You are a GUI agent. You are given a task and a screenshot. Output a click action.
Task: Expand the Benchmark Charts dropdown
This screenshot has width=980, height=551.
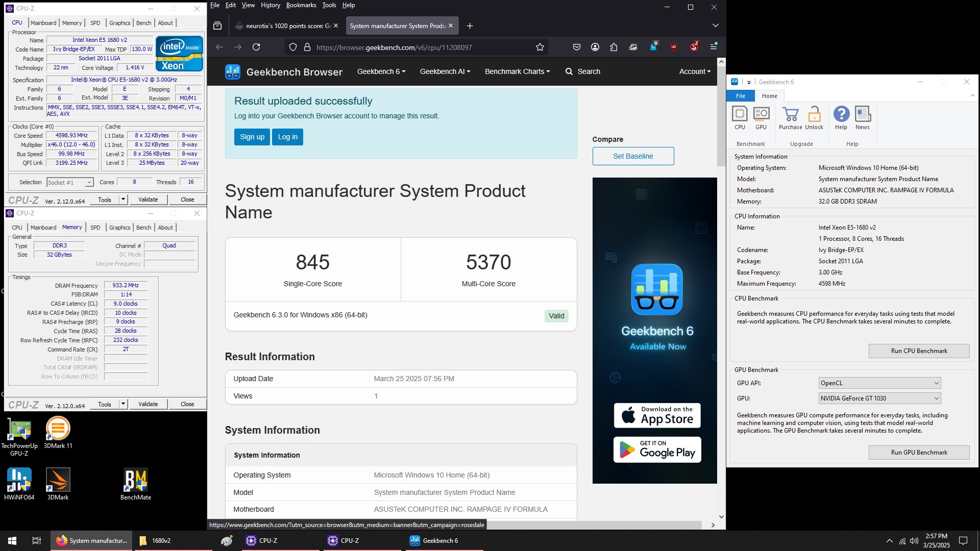coord(518,71)
